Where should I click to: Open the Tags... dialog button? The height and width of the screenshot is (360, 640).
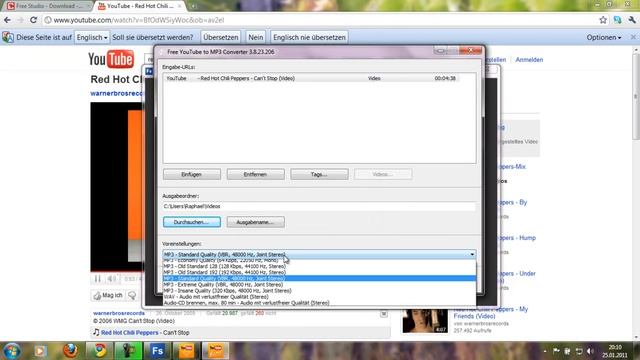(x=319, y=174)
